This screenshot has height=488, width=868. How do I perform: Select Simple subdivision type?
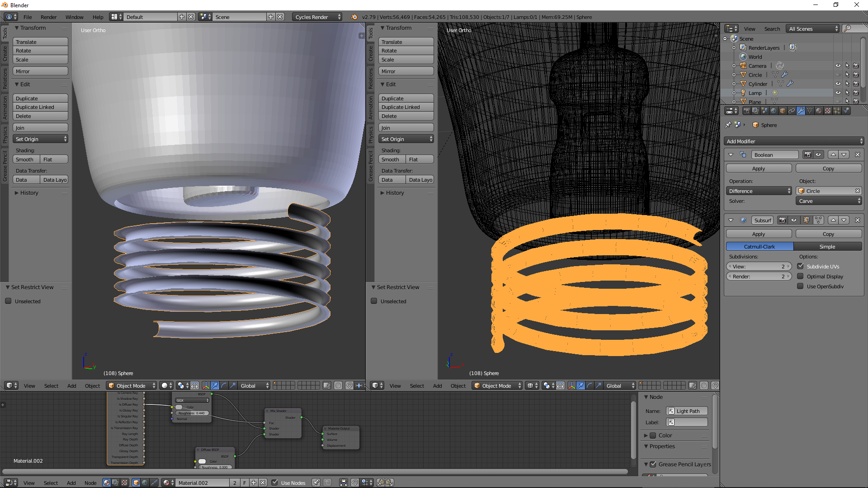[x=827, y=246]
